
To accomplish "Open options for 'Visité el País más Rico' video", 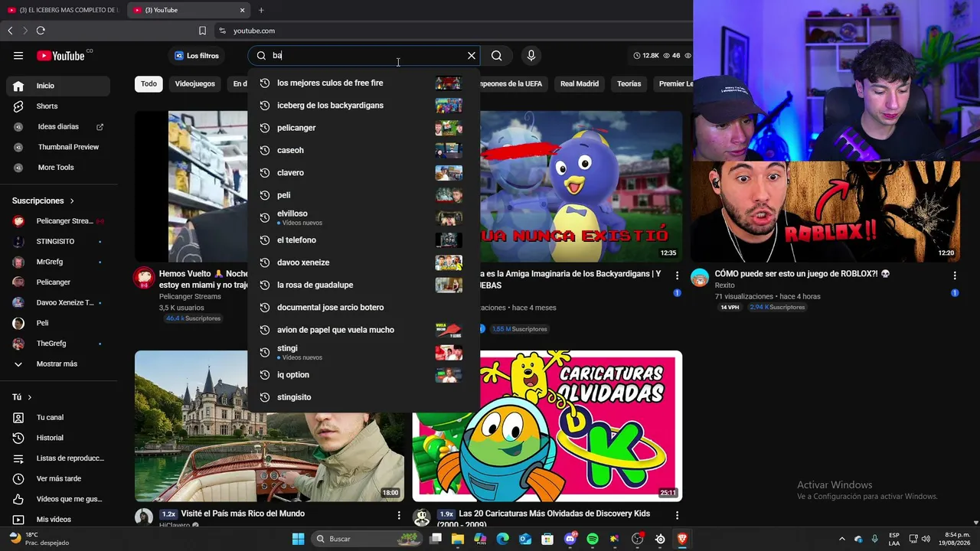I will click(x=399, y=516).
